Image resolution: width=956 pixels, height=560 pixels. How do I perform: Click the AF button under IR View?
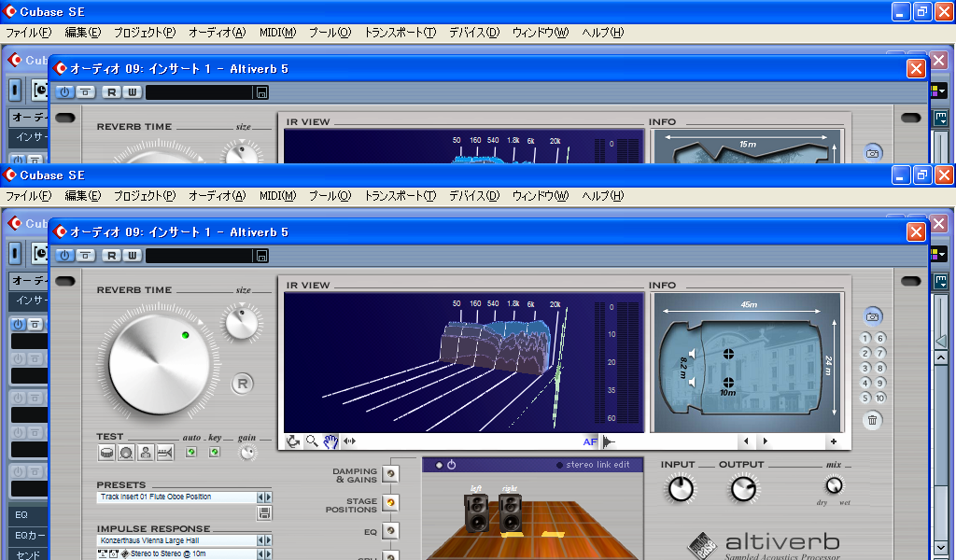[x=590, y=441]
